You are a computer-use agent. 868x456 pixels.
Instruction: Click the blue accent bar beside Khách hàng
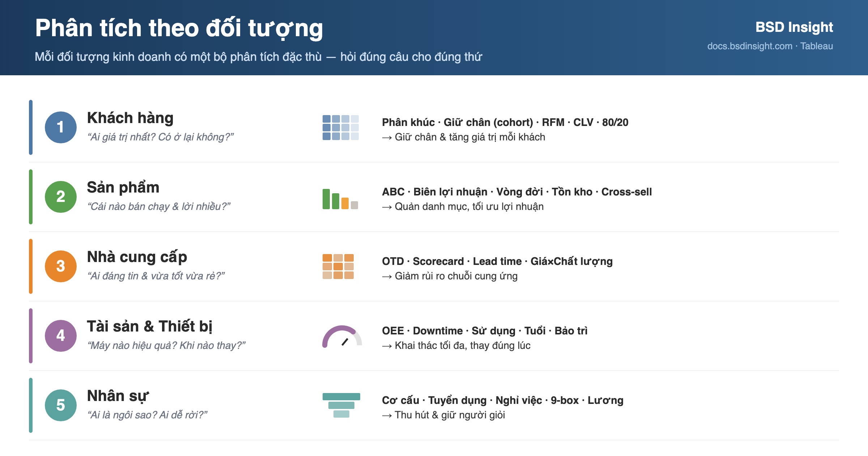31,127
